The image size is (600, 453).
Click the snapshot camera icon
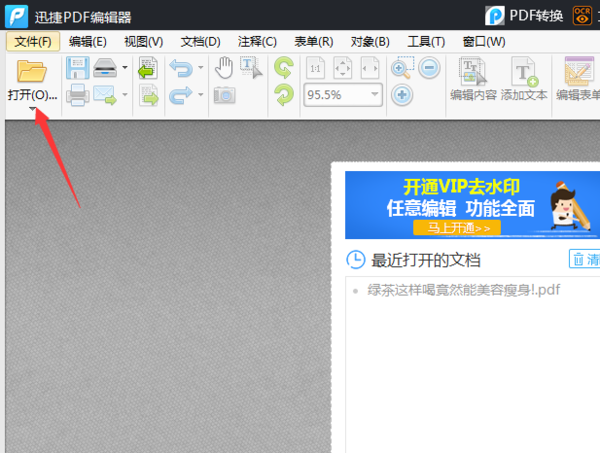224,95
